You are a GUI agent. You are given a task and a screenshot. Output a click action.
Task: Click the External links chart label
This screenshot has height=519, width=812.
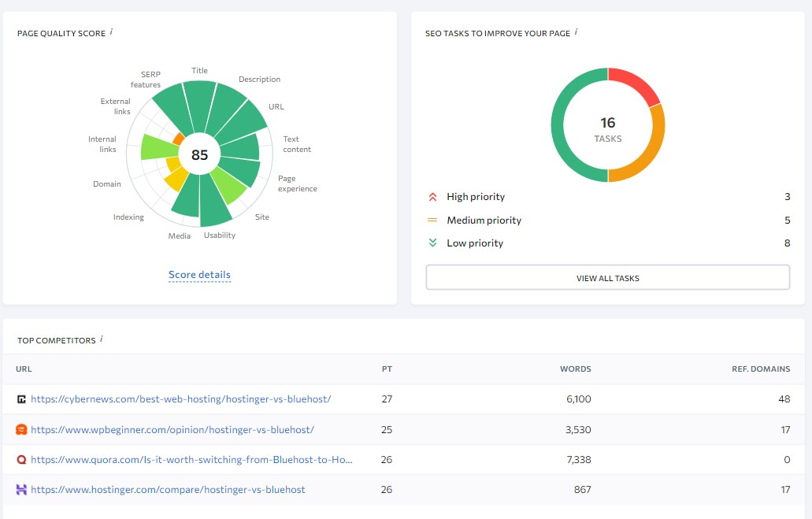click(116, 106)
